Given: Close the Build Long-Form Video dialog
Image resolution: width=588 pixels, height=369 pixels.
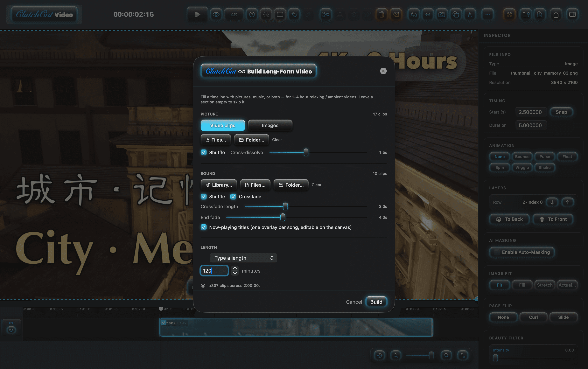Looking at the screenshot, I should (383, 71).
